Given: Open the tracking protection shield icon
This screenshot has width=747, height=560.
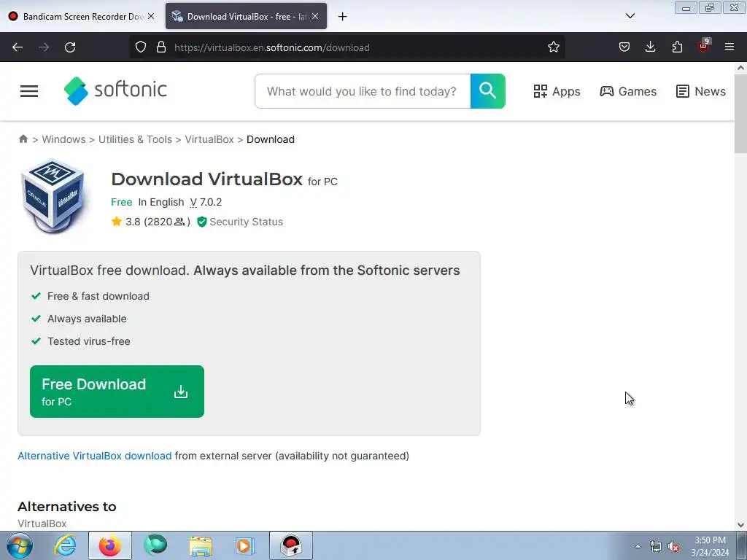Looking at the screenshot, I should click(141, 47).
